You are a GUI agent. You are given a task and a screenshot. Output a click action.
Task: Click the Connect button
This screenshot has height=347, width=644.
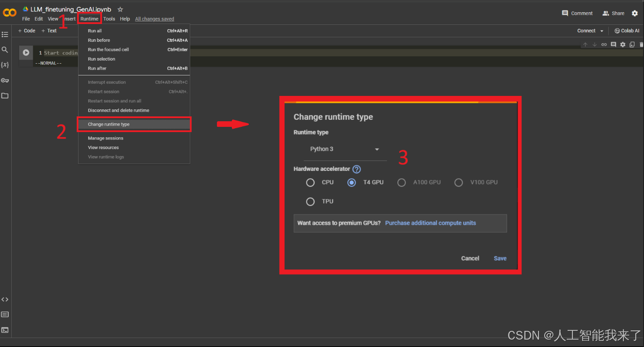pyautogui.click(x=586, y=31)
